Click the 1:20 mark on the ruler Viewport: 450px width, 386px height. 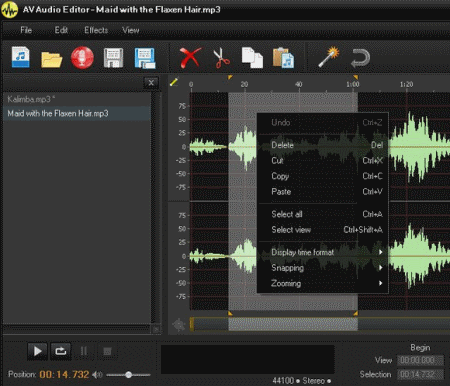point(406,84)
